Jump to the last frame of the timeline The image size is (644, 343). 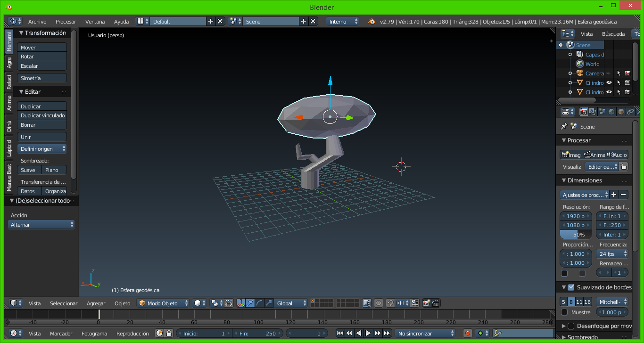(x=387, y=333)
